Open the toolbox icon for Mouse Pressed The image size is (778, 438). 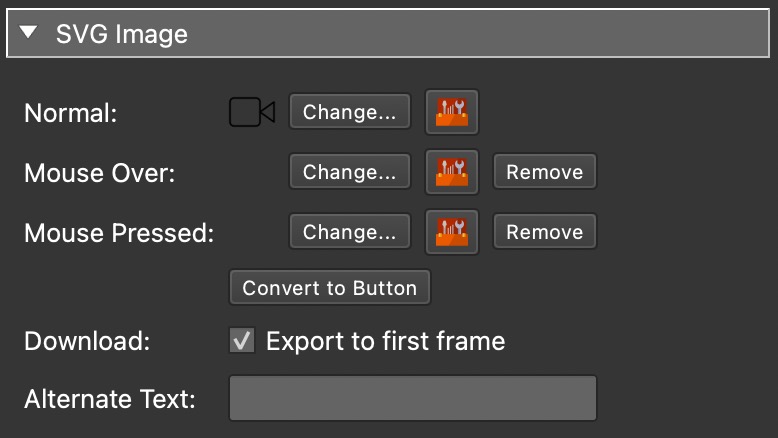point(452,232)
